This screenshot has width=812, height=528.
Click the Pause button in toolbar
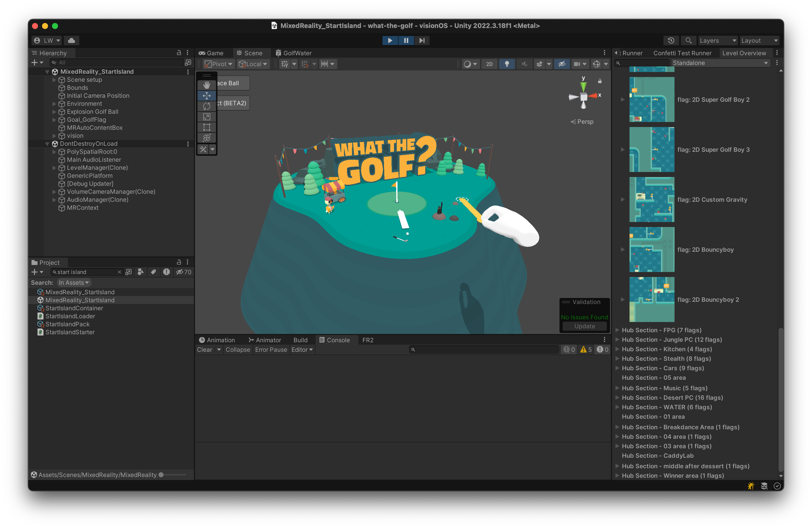pyautogui.click(x=406, y=40)
